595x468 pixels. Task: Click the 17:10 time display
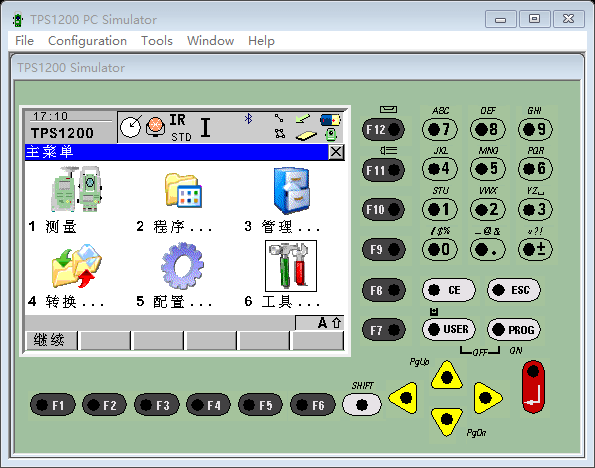[50, 116]
